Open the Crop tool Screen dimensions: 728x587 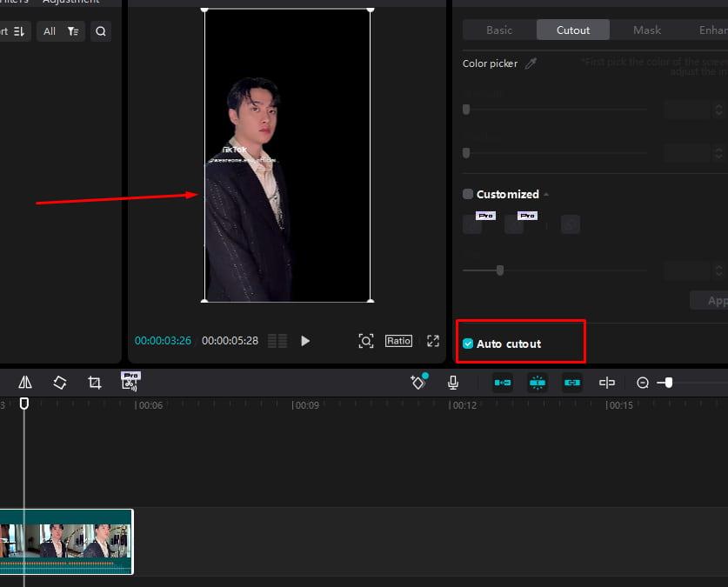pos(94,382)
